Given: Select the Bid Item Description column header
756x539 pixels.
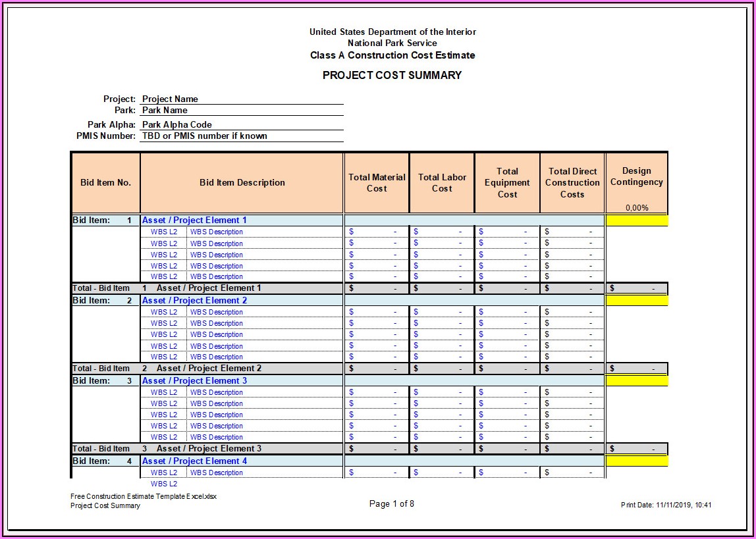Looking at the screenshot, I should click(242, 183).
